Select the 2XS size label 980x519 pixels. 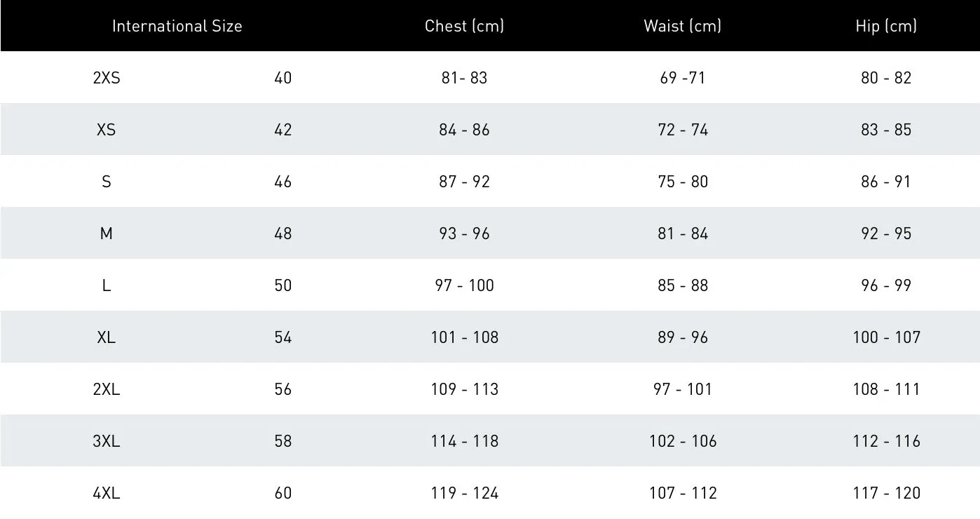[107, 78]
